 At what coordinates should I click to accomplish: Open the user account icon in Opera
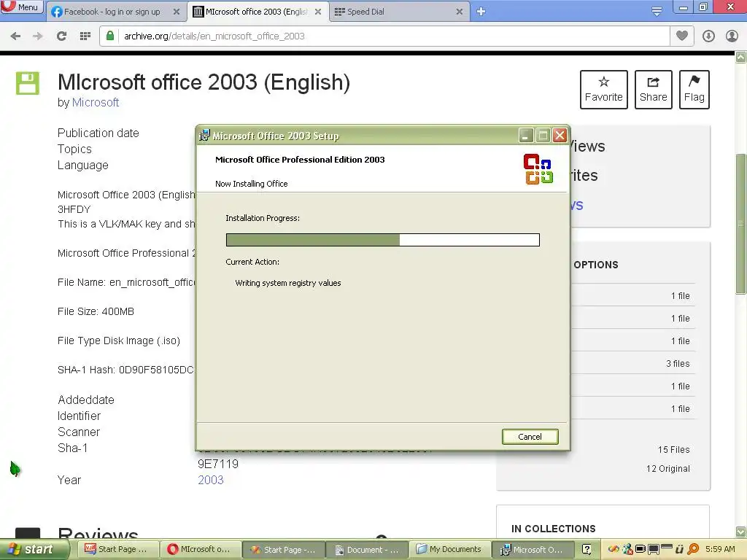[731, 36]
